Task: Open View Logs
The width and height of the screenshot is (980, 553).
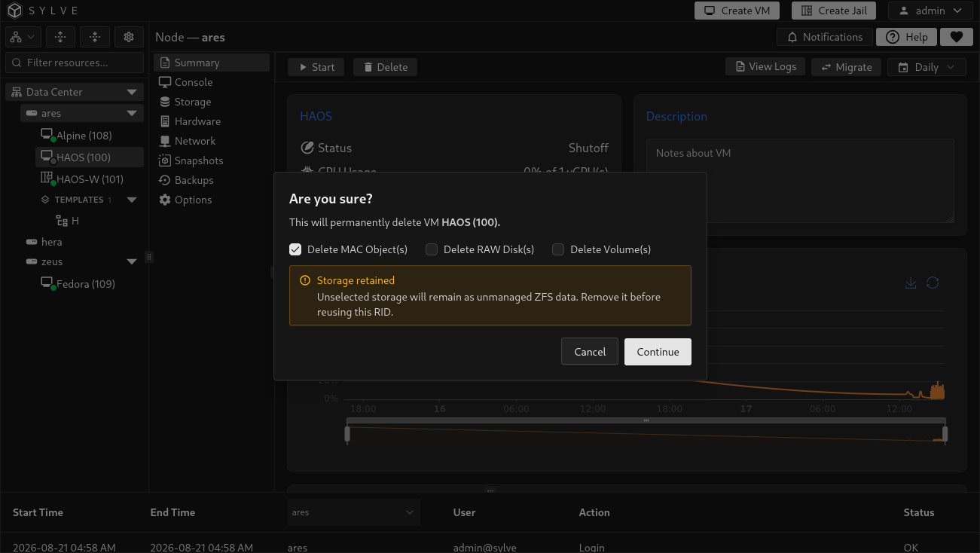Action: click(765, 66)
